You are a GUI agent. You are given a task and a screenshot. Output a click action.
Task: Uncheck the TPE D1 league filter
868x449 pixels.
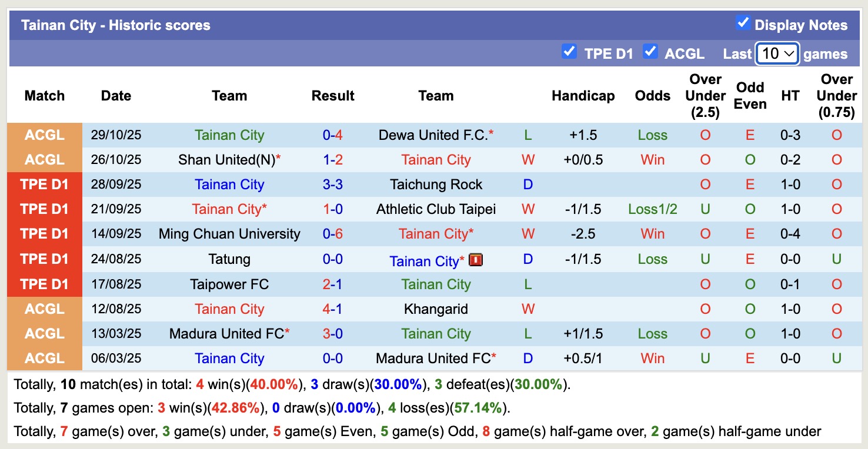(x=569, y=52)
